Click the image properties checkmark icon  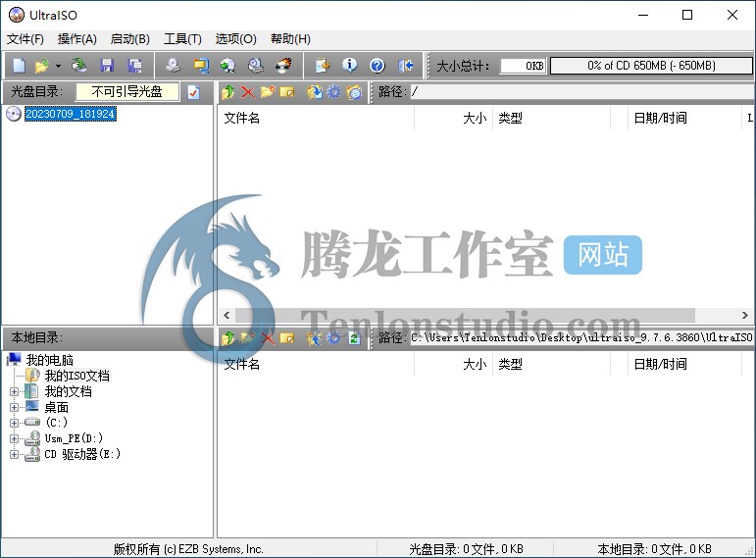pos(193,91)
